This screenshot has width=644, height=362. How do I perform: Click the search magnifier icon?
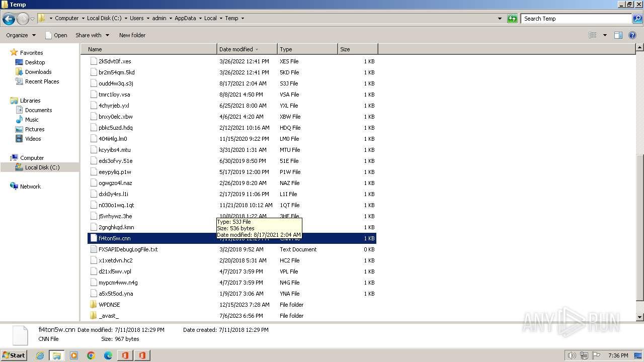637,19
